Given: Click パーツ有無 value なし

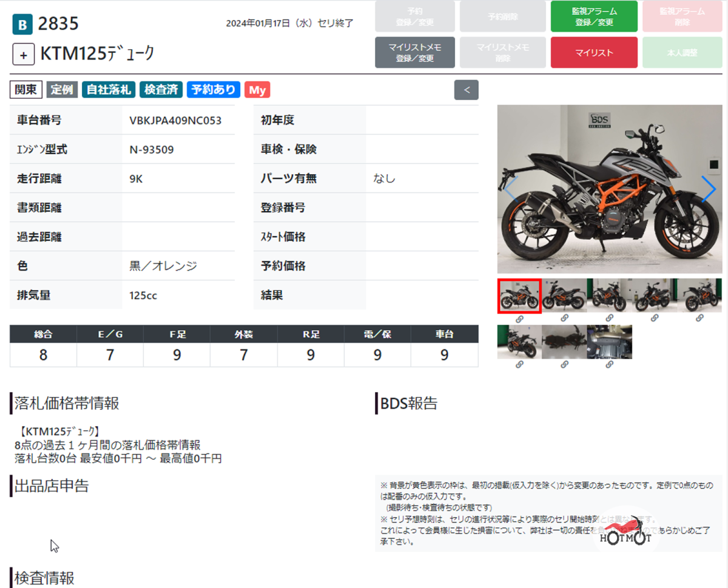Looking at the screenshot, I should coord(385,178).
